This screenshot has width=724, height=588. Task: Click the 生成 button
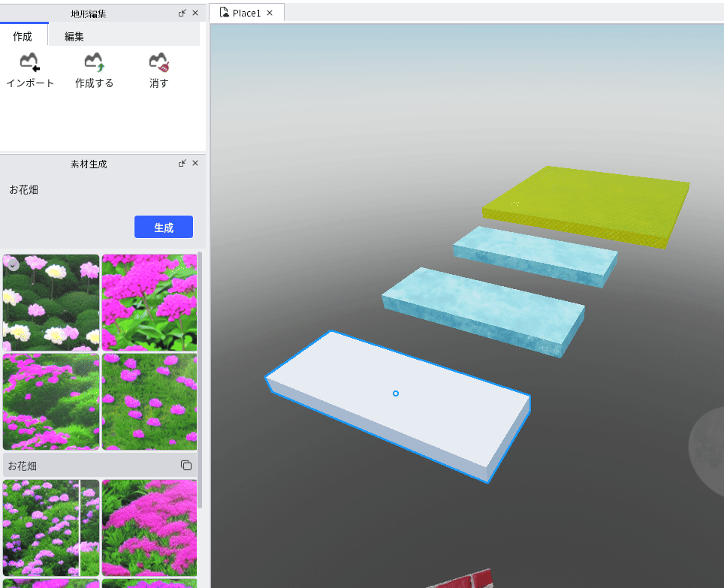[x=164, y=227]
